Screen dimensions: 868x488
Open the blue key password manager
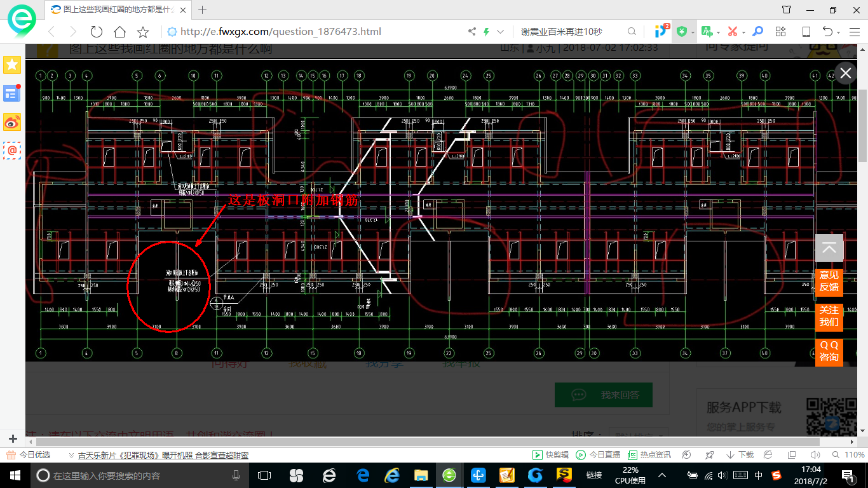click(x=757, y=32)
